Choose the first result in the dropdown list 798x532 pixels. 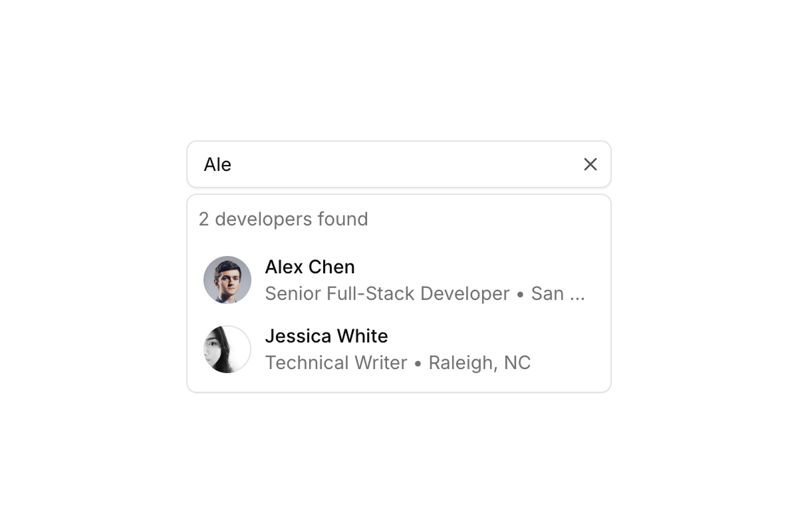click(399, 280)
